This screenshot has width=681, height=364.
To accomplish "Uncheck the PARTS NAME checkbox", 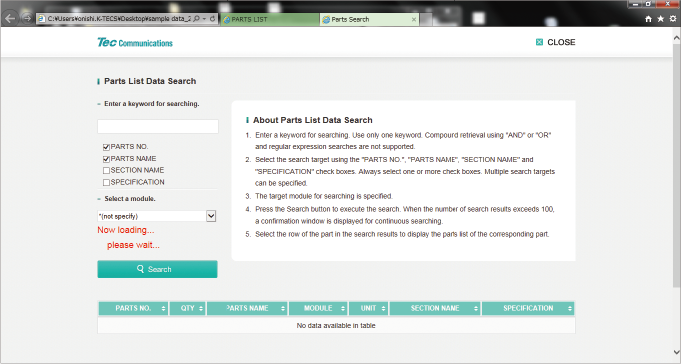I will pyautogui.click(x=106, y=159).
